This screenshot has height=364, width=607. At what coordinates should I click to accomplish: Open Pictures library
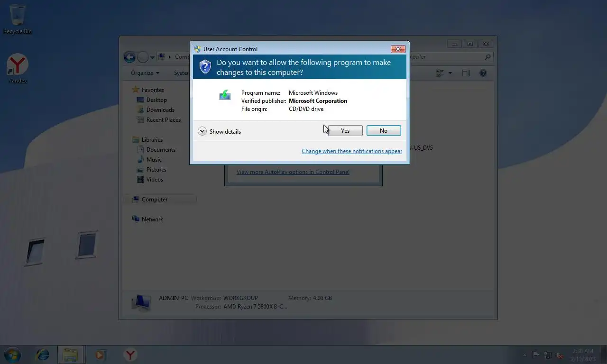(x=152, y=170)
